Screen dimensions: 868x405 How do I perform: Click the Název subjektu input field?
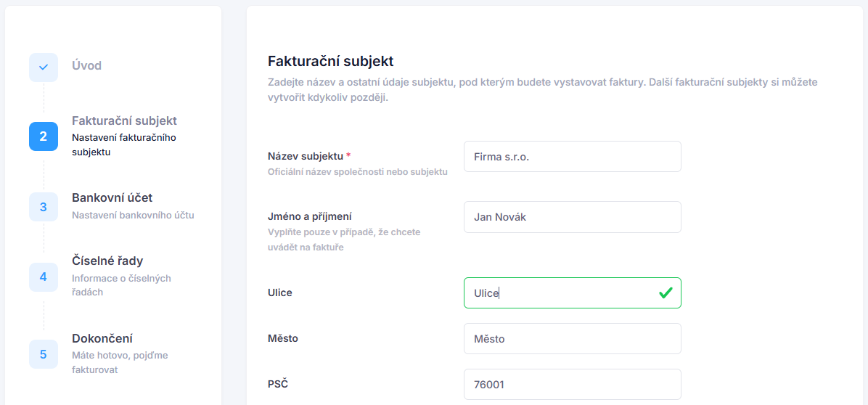[x=572, y=157]
